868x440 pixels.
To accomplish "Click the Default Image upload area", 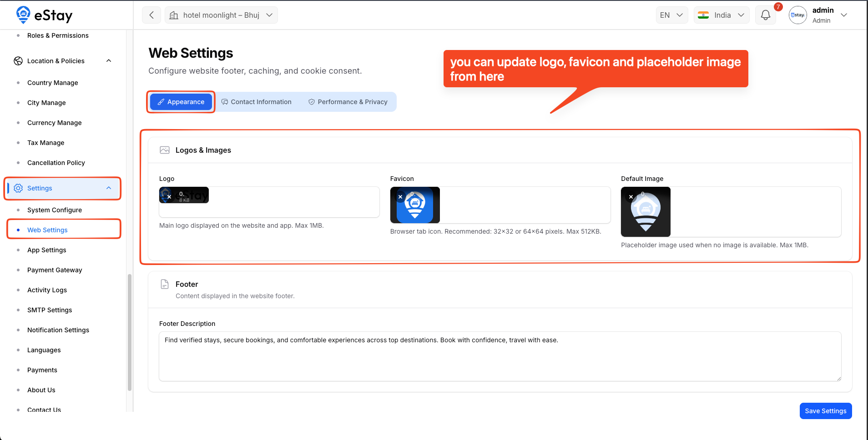I will [x=731, y=212].
